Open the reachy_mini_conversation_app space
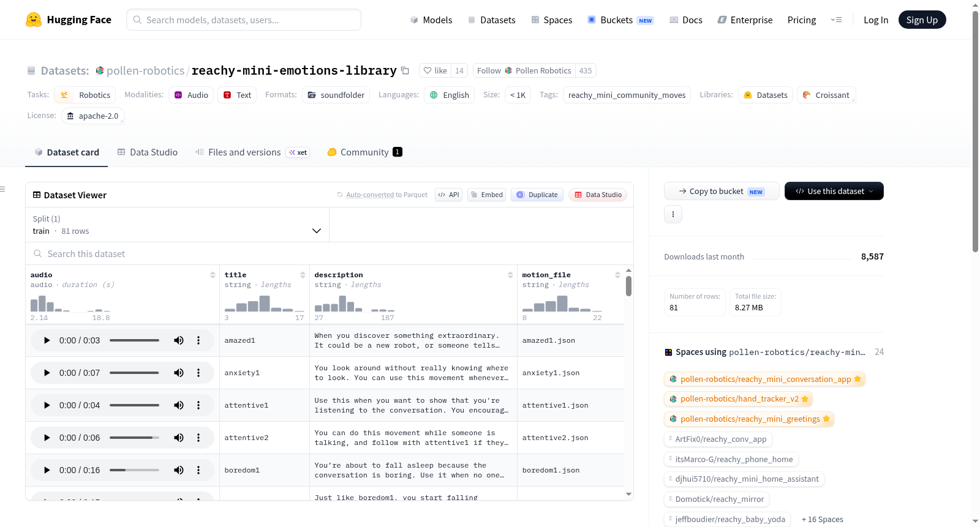This screenshot has height=527, width=980. tap(764, 379)
